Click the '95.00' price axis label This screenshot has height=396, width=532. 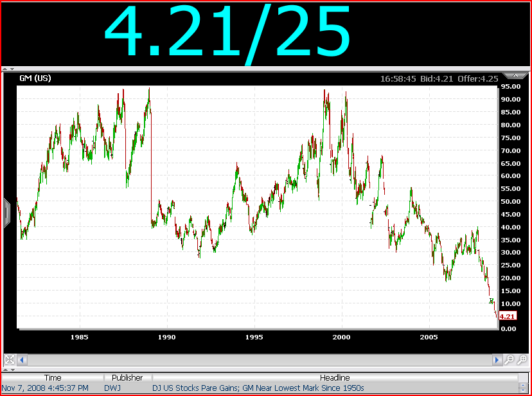(511, 87)
